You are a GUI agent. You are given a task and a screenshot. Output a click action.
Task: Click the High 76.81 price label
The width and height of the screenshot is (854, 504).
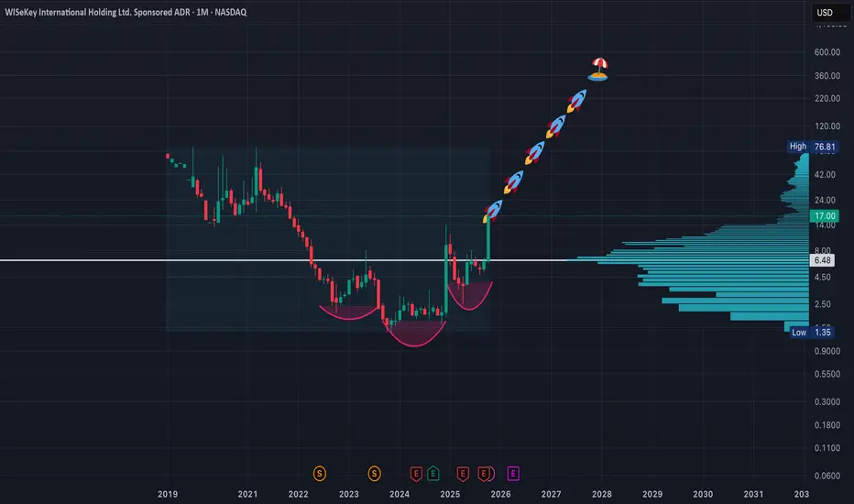812,147
